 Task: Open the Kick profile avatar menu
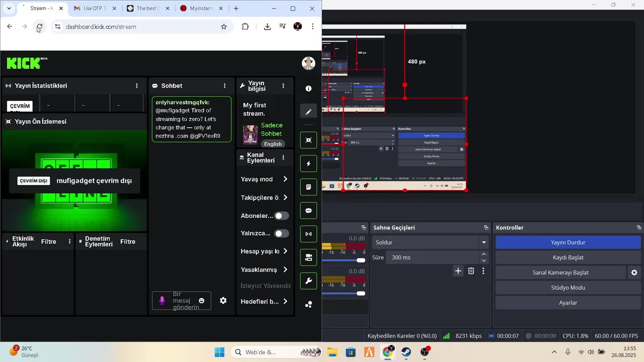(x=308, y=63)
